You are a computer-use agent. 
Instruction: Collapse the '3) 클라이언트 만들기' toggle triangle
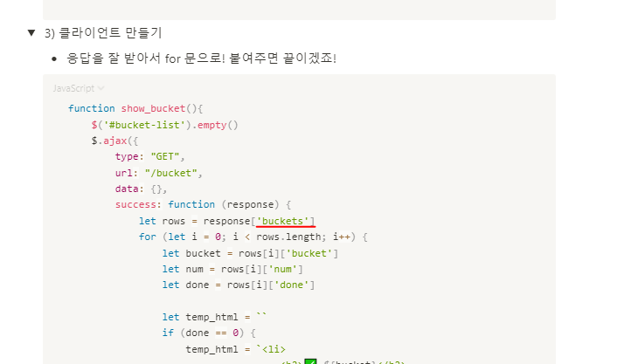coord(31,32)
